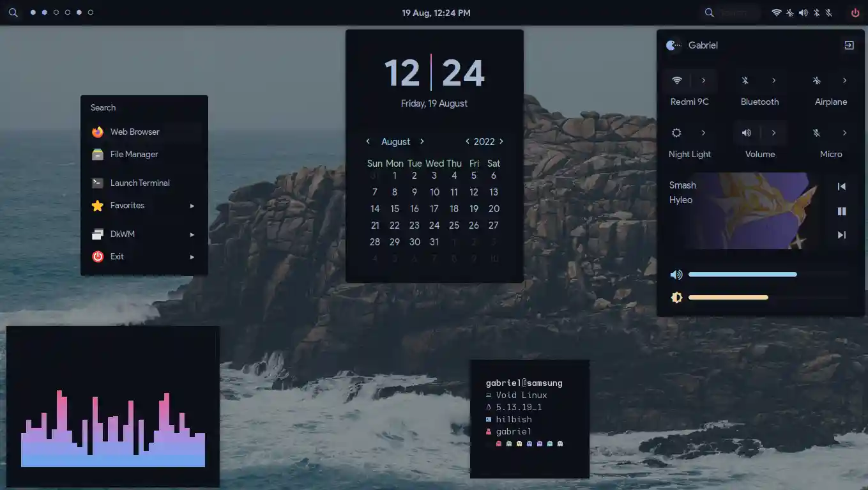Click the speaker icon beside the blue slider

676,275
